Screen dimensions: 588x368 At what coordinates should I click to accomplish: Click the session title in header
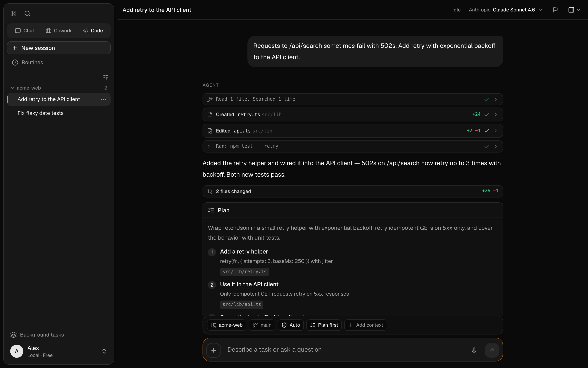(x=157, y=10)
